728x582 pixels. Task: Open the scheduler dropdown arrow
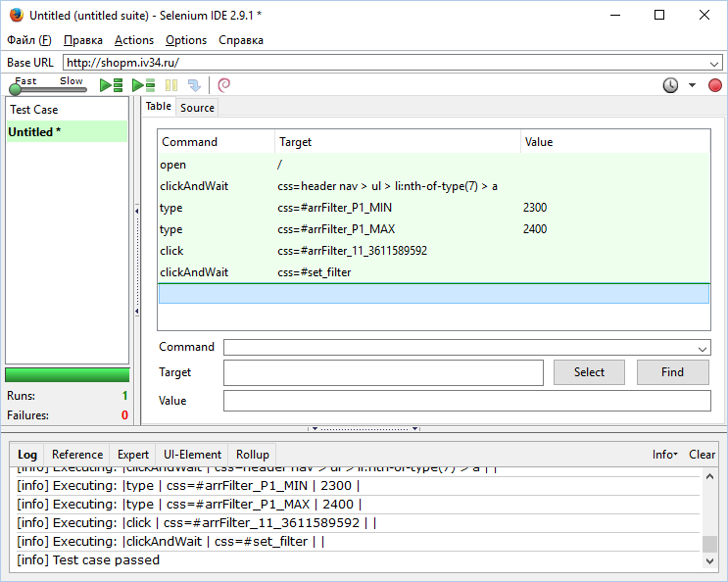pos(692,85)
